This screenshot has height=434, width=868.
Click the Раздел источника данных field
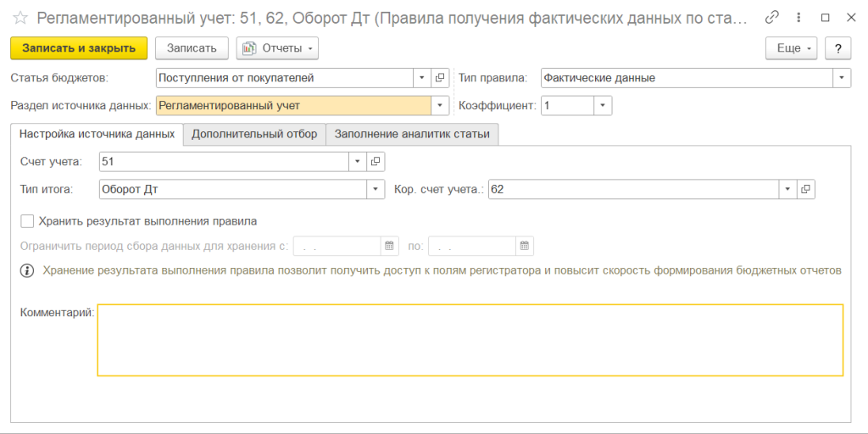tap(293, 105)
